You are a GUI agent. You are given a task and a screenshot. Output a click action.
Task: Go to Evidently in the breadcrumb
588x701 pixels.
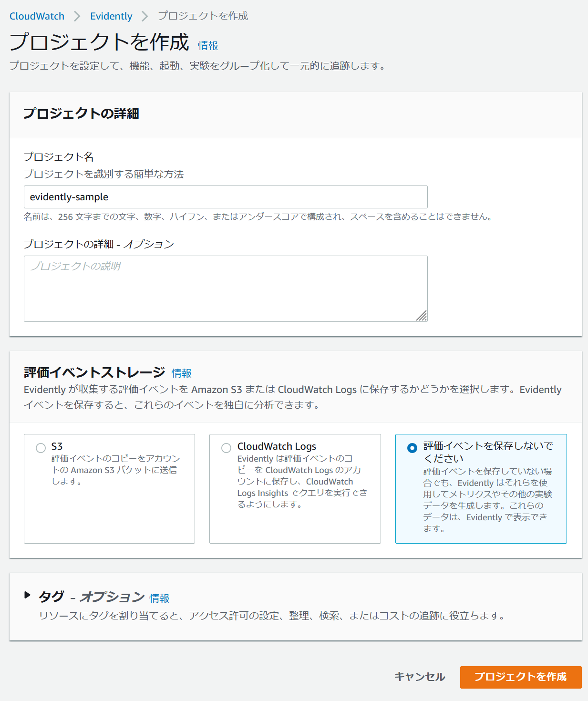point(111,16)
